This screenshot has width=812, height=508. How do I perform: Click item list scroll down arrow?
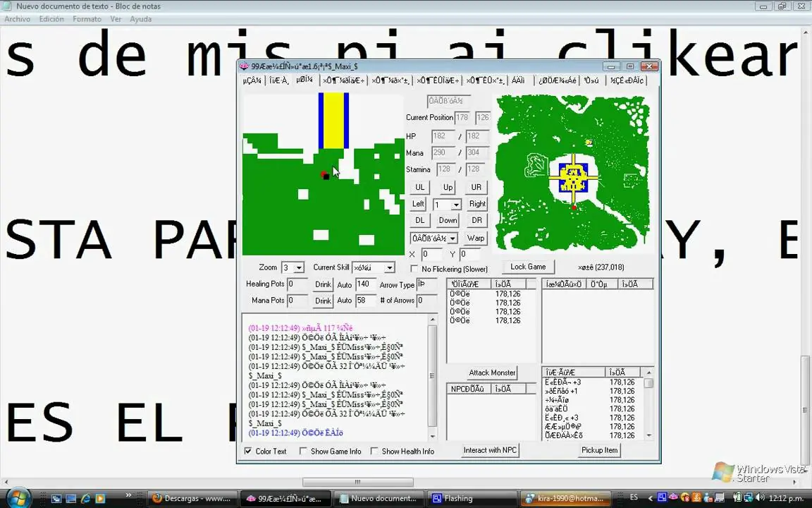(648, 436)
